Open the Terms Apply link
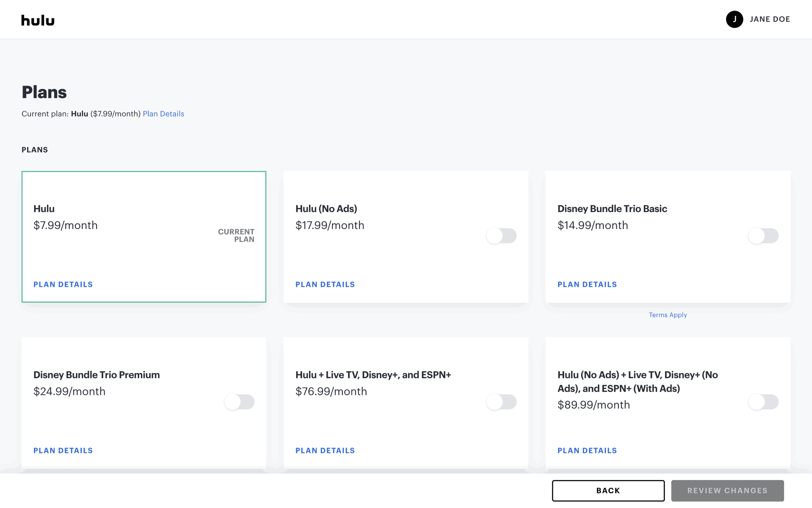Viewport: 812px width, 508px height. pyautogui.click(x=668, y=315)
